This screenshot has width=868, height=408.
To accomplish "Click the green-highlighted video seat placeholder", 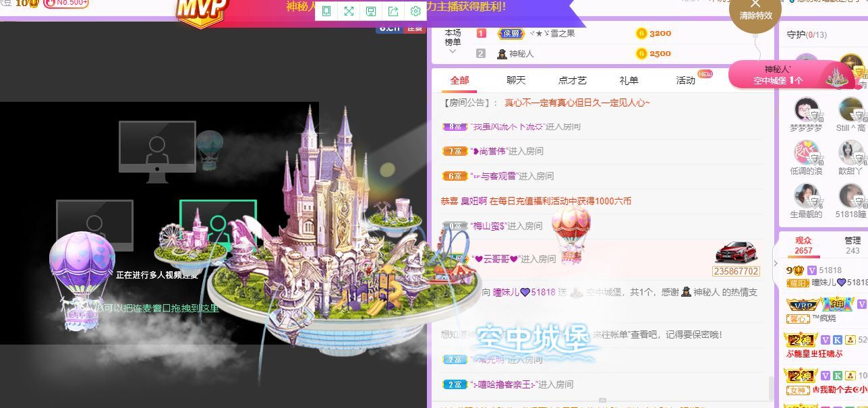I will coord(218,225).
